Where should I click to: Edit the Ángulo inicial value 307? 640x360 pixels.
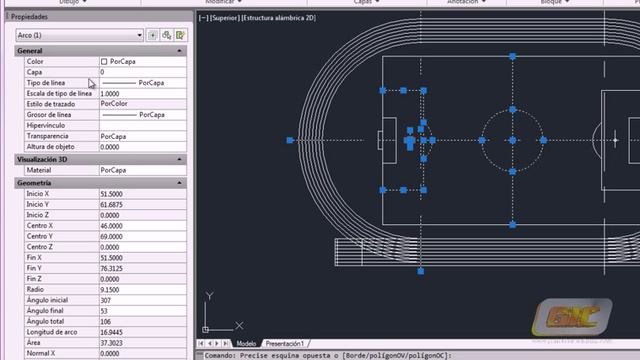pos(142,300)
